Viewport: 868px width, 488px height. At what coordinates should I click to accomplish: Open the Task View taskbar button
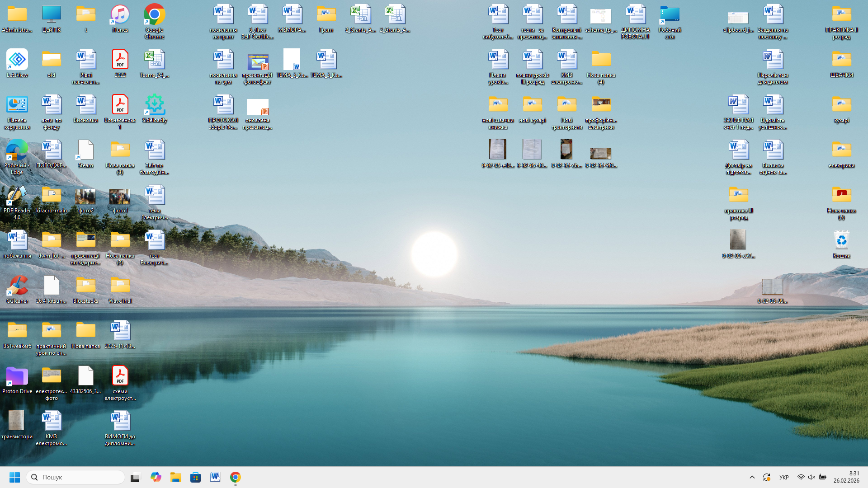click(x=136, y=477)
